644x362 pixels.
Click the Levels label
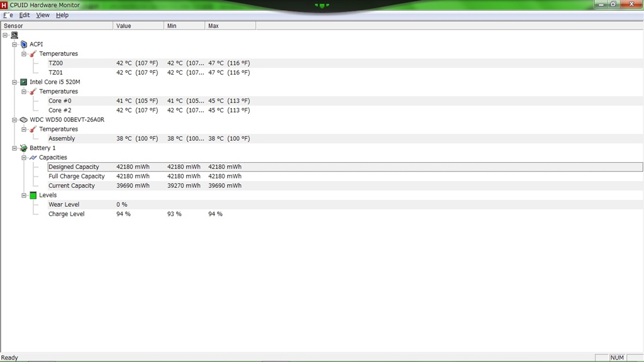48,195
